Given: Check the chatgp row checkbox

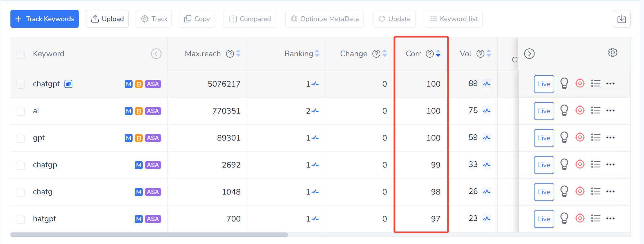Looking at the screenshot, I should (21, 165).
